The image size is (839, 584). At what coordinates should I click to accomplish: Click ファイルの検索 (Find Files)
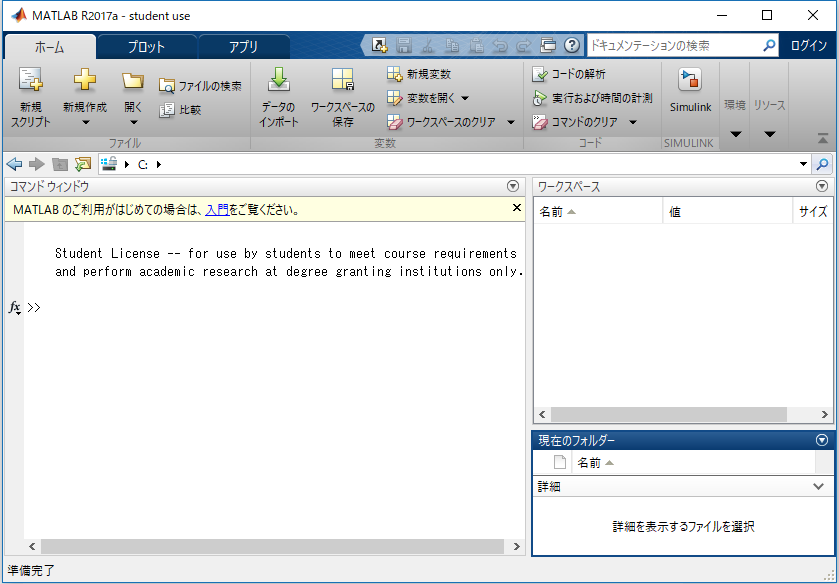pos(200,86)
